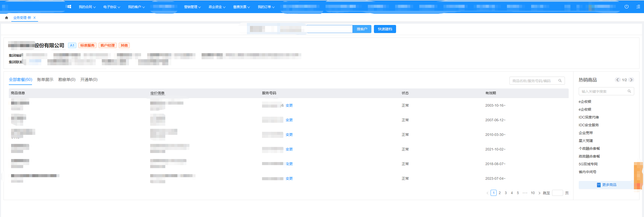
Task: Expand 政企资金 menu
Action: pyautogui.click(x=217, y=7)
